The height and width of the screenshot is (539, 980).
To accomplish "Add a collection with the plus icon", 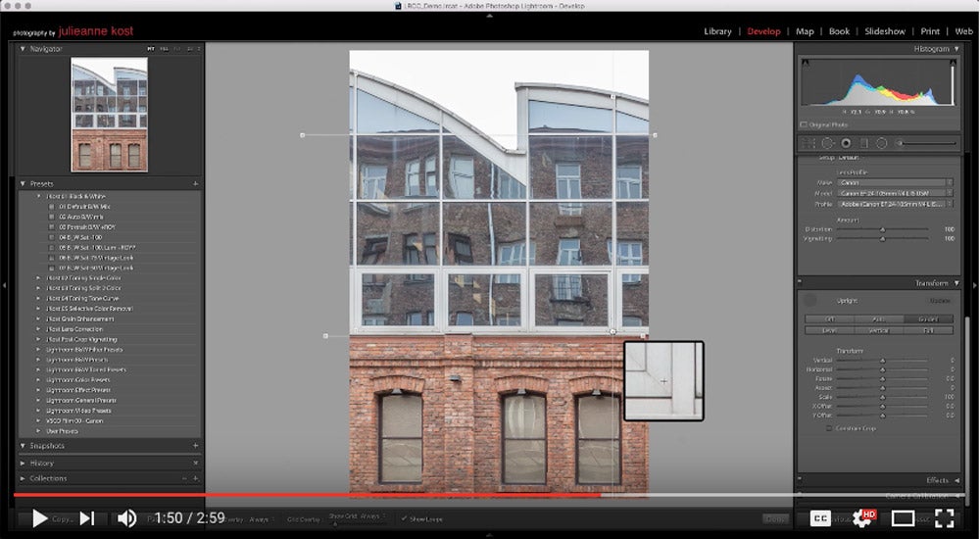I will point(195,478).
